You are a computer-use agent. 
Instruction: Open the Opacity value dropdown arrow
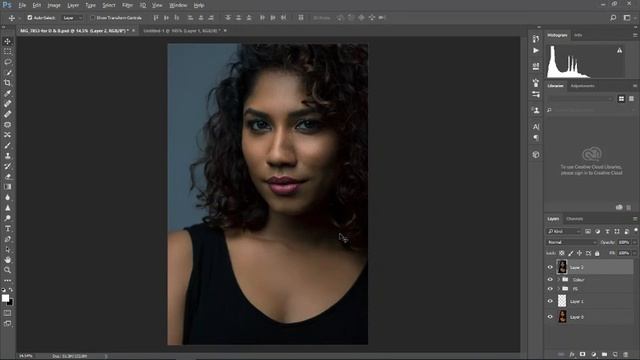[635, 242]
